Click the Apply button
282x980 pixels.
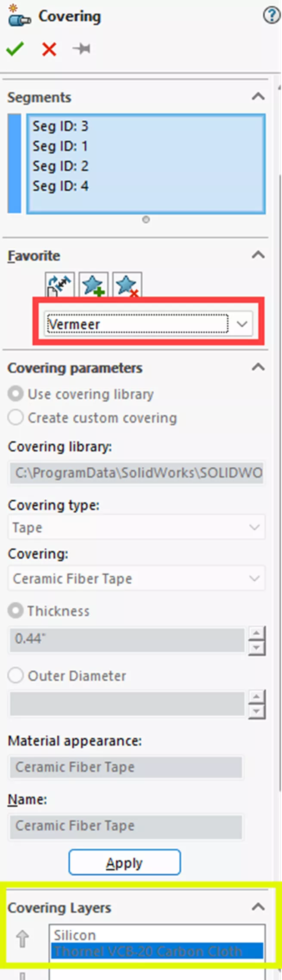point(124,862)
